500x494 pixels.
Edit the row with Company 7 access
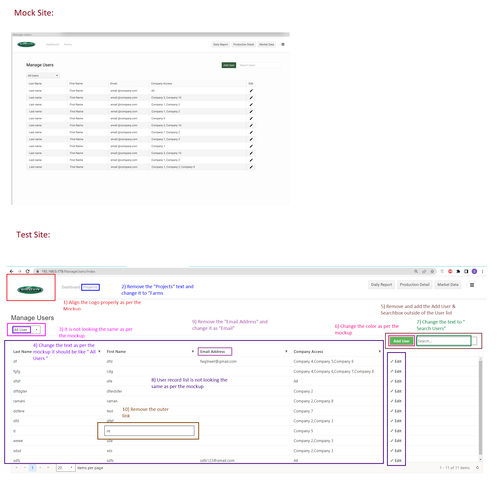click(x=396, y=411)
